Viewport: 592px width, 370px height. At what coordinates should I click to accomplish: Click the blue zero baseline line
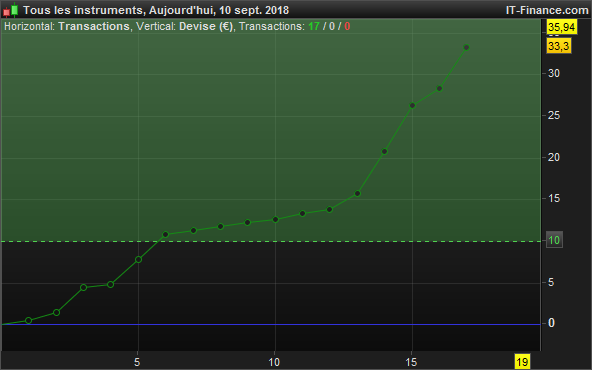pos(271,324)
